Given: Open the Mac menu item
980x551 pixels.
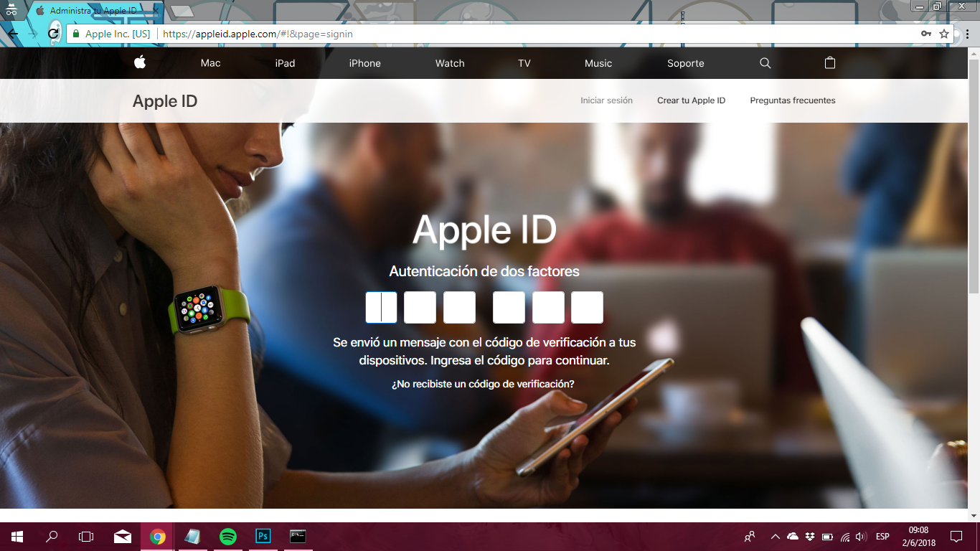Looking at the screenshot, I should 211,63.
